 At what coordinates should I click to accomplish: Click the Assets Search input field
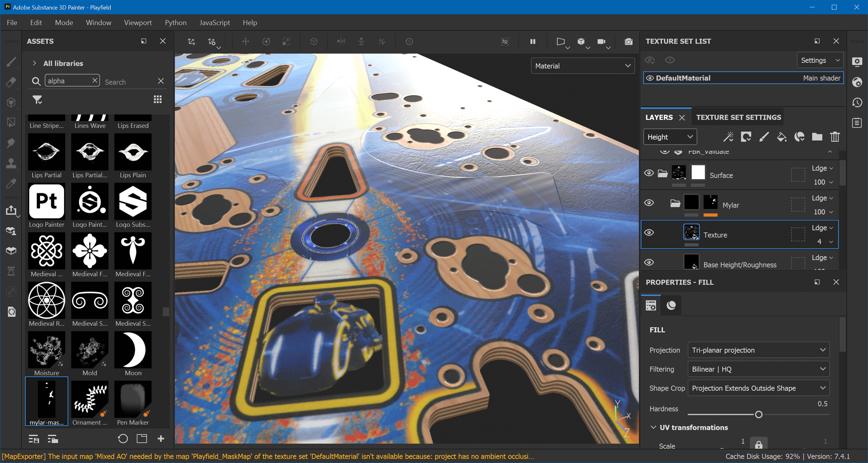coord(129,82)
